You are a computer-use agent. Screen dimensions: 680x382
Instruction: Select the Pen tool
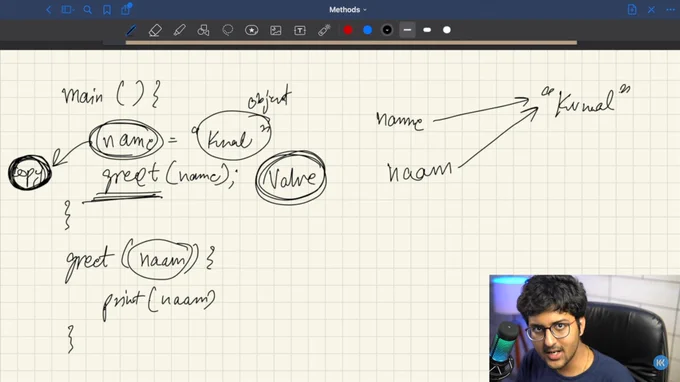point(131,30)
